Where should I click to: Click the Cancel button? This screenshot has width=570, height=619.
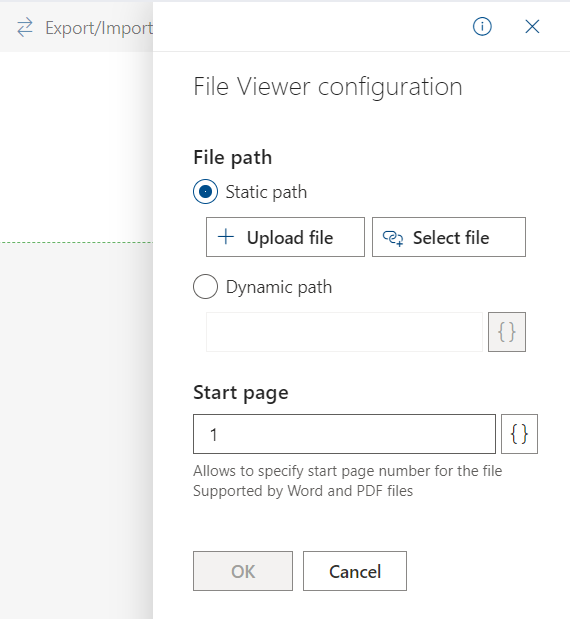[x=355, y=571]
